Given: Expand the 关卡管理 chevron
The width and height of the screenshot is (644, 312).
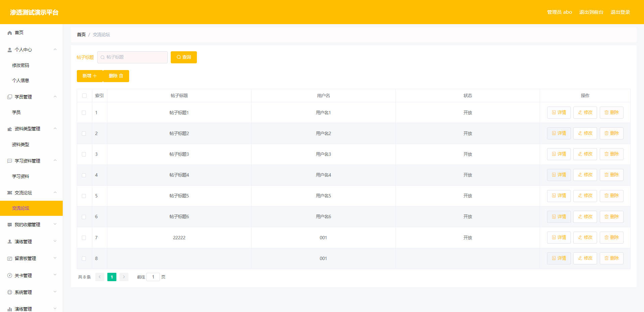Looking at the screenshot, I should coord(55,275).
